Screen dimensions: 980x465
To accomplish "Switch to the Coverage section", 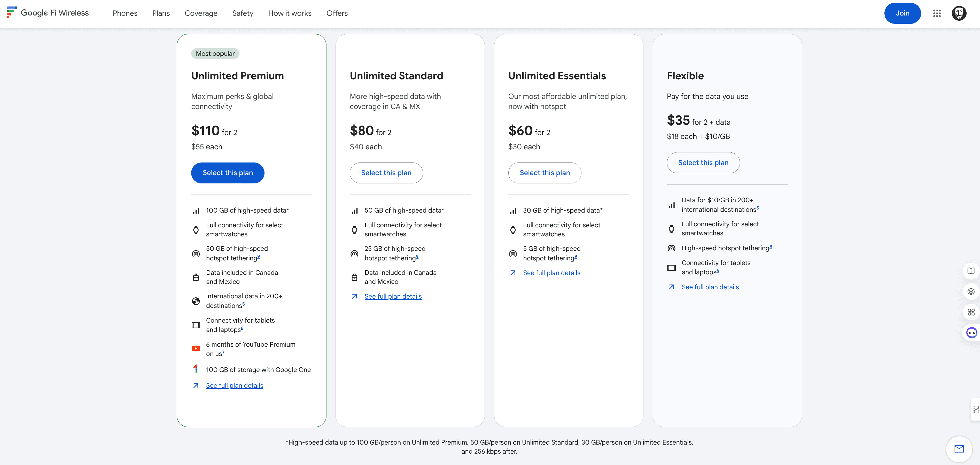I will coord(201,13).
